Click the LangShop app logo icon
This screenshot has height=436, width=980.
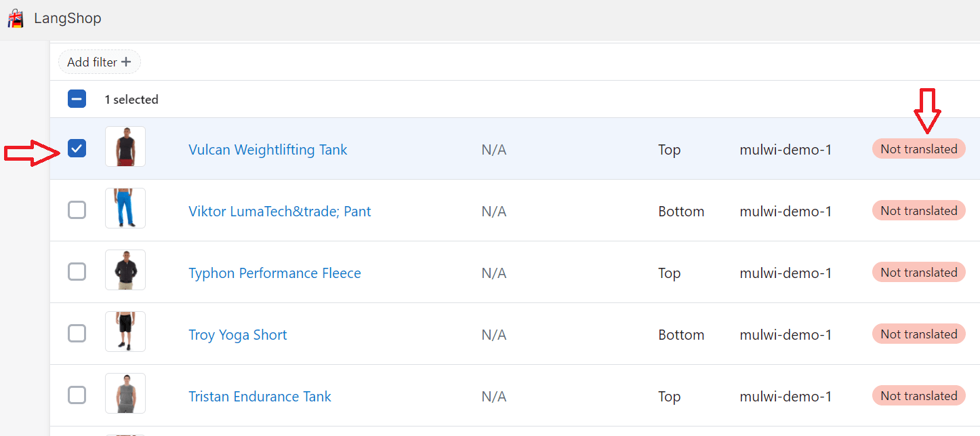pos(16,18)
